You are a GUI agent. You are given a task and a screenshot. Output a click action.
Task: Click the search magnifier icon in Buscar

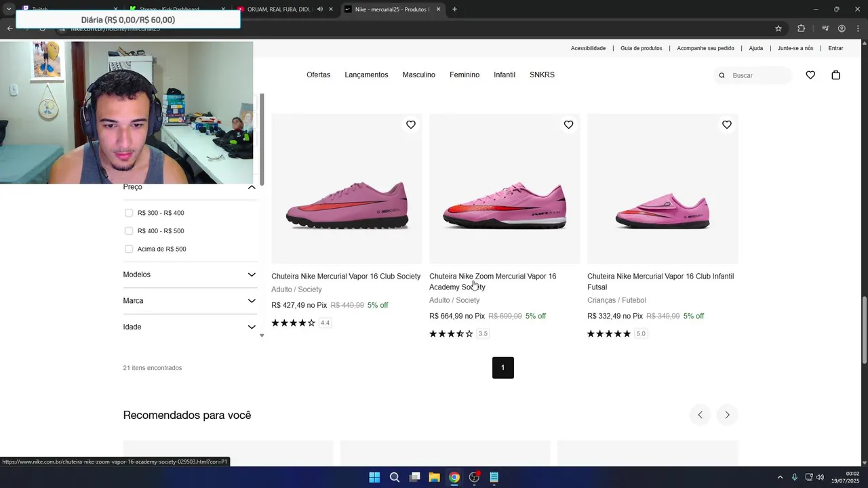(x=722, y=75)
